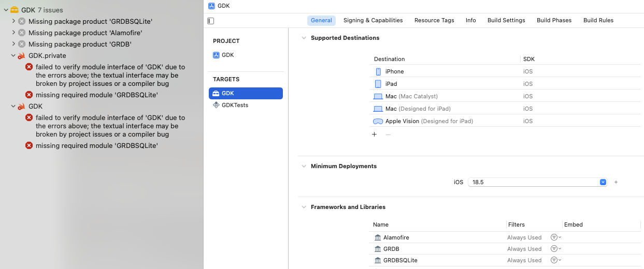Click the Swift icon next to GDK.private
The width and height of the screenshot is (644, 269).
tap(22, 55)
